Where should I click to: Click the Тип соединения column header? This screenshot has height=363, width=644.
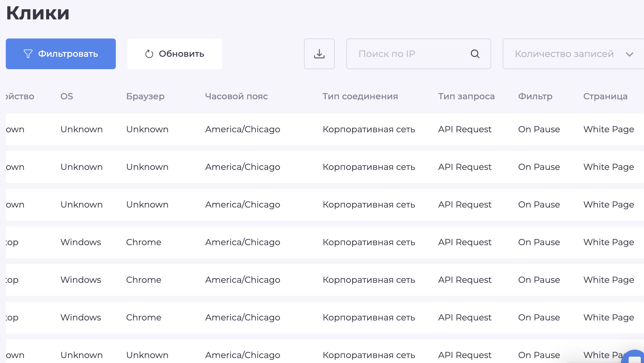(x=360, y=96)
